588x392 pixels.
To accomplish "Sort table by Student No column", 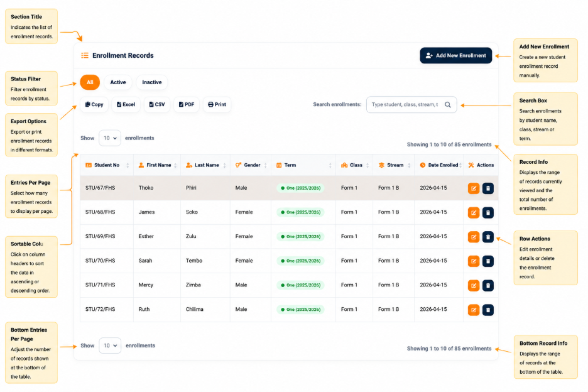I will 107,165.
